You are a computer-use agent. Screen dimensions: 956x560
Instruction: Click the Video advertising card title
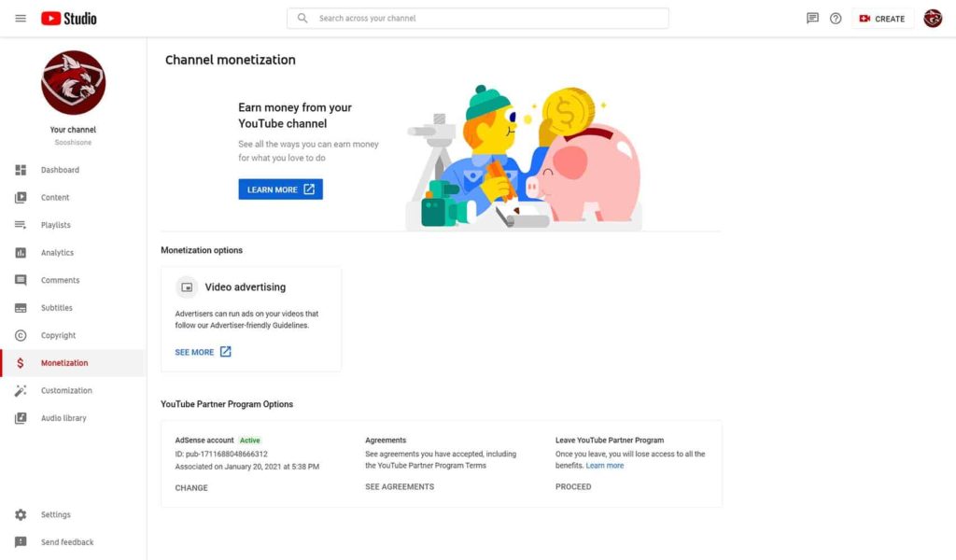[246, 287]
